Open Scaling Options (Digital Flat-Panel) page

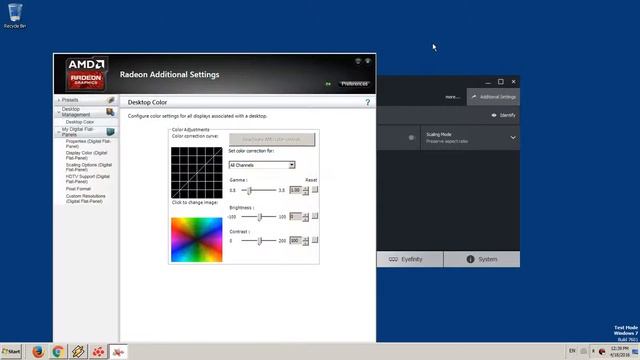click(89, 167)
